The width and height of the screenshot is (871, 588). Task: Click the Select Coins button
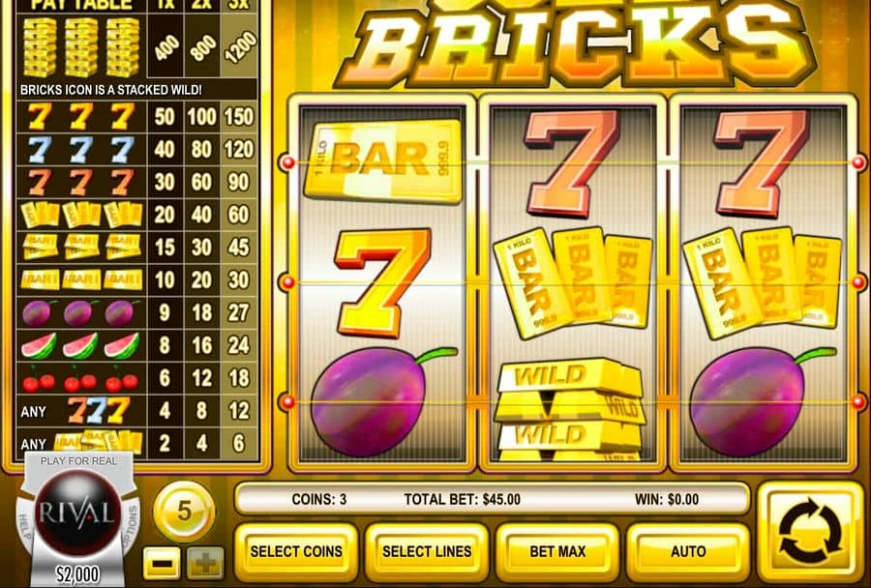(x=296, y=551)
